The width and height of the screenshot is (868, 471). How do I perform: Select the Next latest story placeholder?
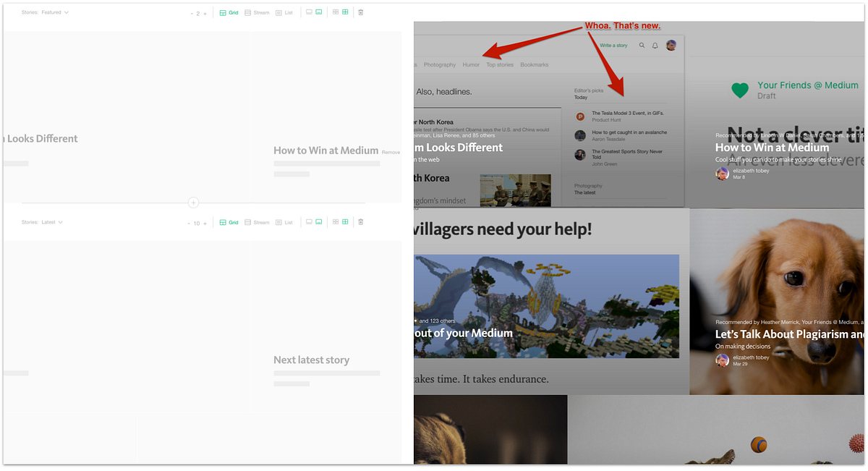tap(312, 360)
